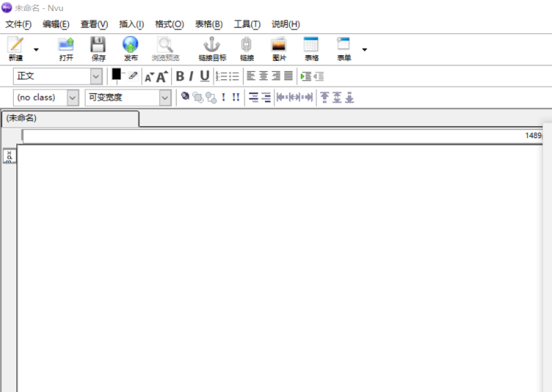
Task: Toggle bold formatting
Action: click(x=180, y=76)
